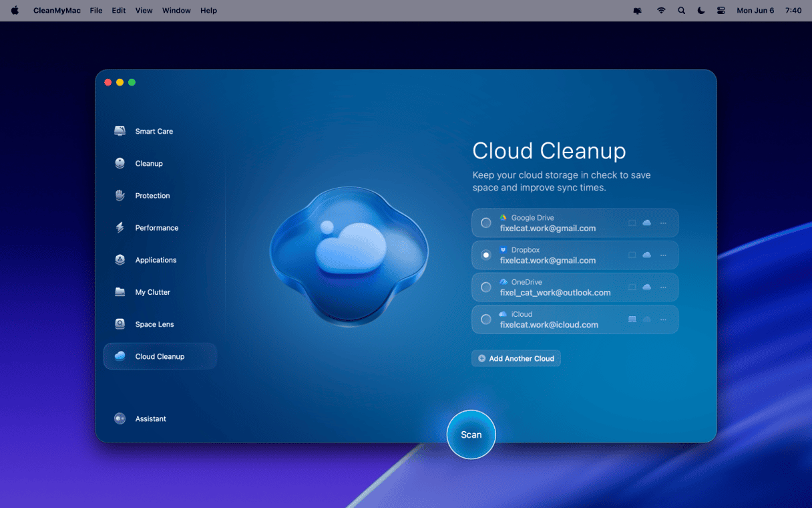Open more options for the iCloud account

coord(663,320)
